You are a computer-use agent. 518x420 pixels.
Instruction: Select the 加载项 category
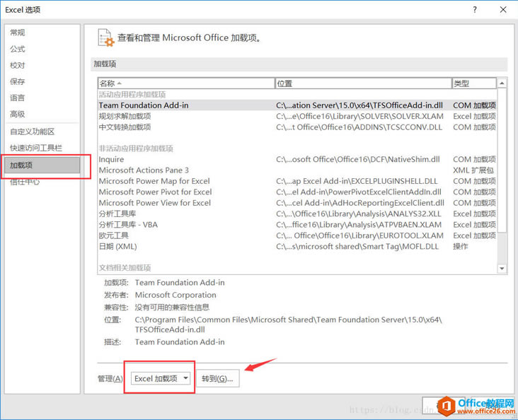pyautogui.click(x=42, y=165)
